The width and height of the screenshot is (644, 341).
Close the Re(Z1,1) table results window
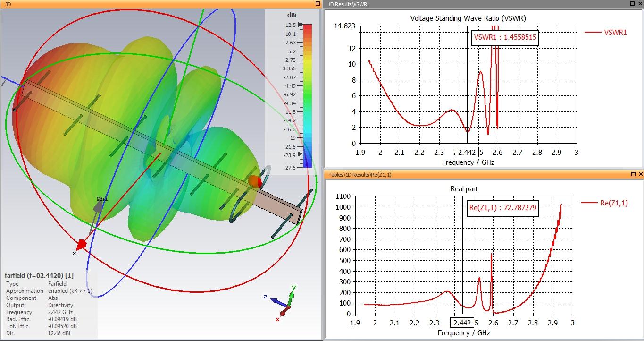coord(641,174)
